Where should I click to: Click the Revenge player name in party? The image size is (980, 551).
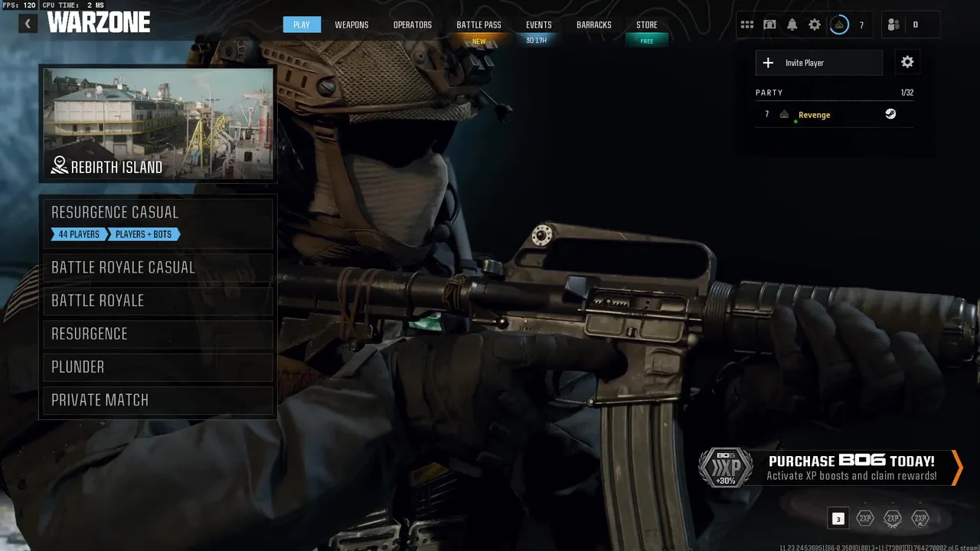(814, 115)
